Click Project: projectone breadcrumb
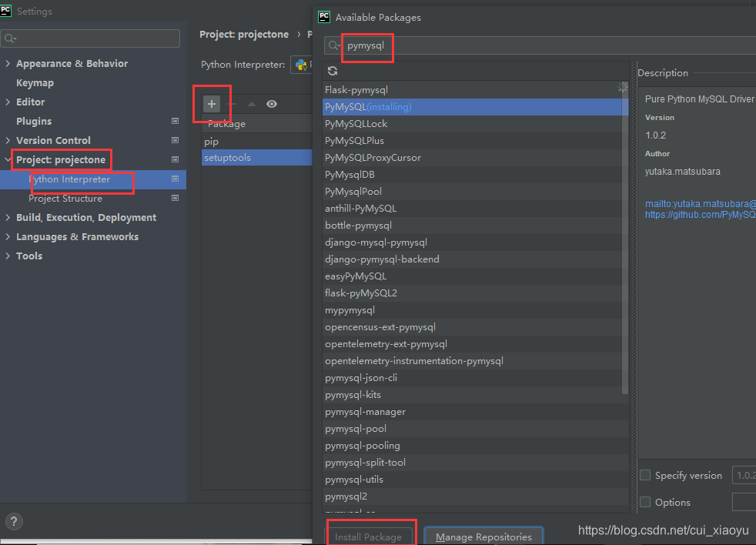Screen dimensions: 756x545 (x=244, y=35)
